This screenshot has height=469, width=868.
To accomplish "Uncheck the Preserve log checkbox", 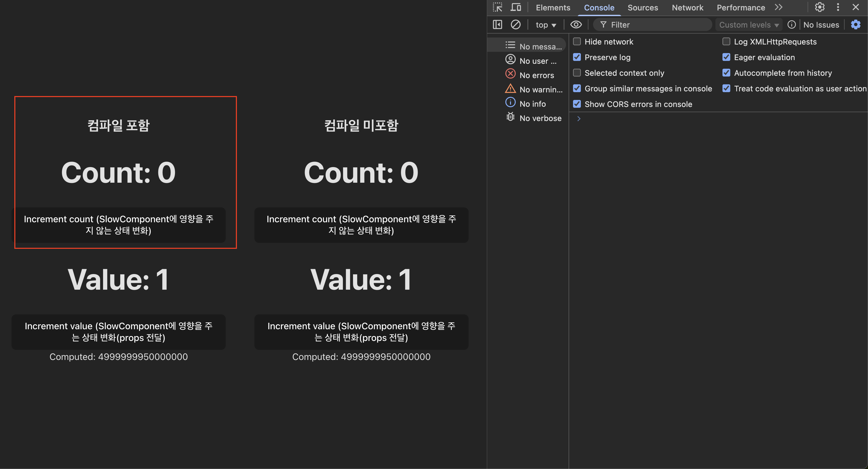I will pos(577,57).
